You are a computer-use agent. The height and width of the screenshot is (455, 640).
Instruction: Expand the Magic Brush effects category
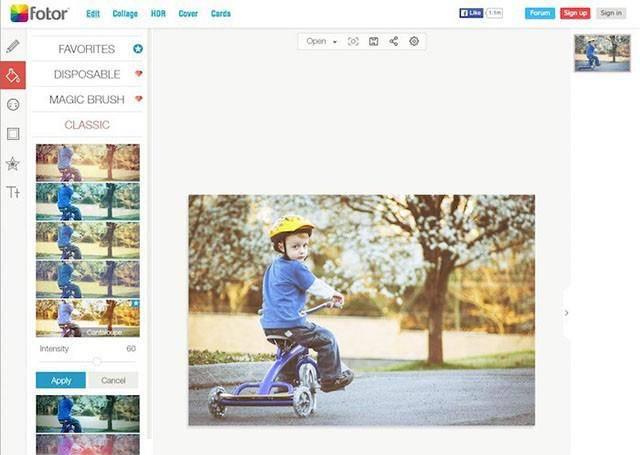pos(87,100)
